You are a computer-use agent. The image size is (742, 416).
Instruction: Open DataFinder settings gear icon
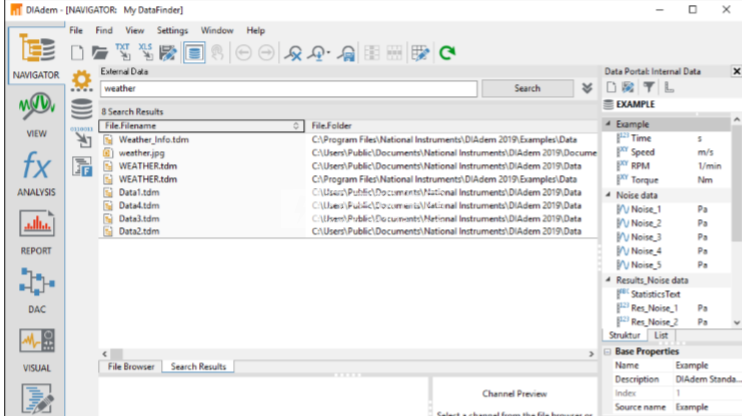[81, 80]
